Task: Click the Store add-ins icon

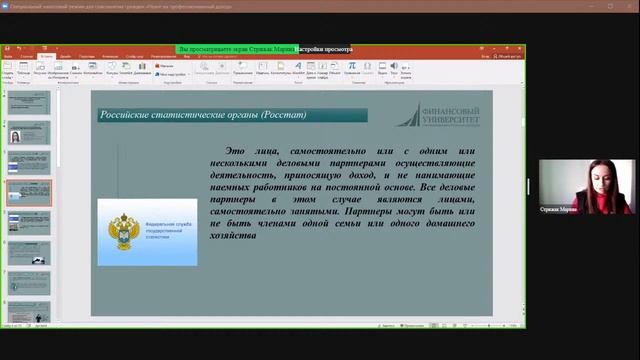Action: (164, 66)
